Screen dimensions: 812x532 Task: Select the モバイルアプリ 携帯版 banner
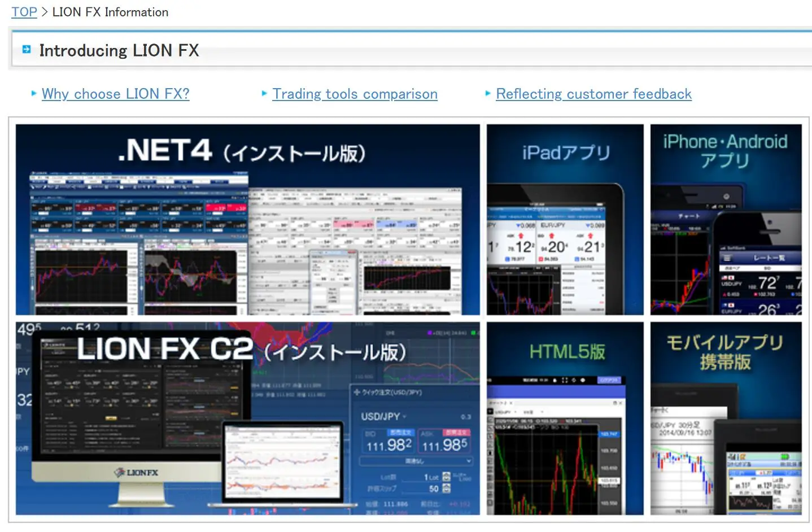(x=726, y=418)
